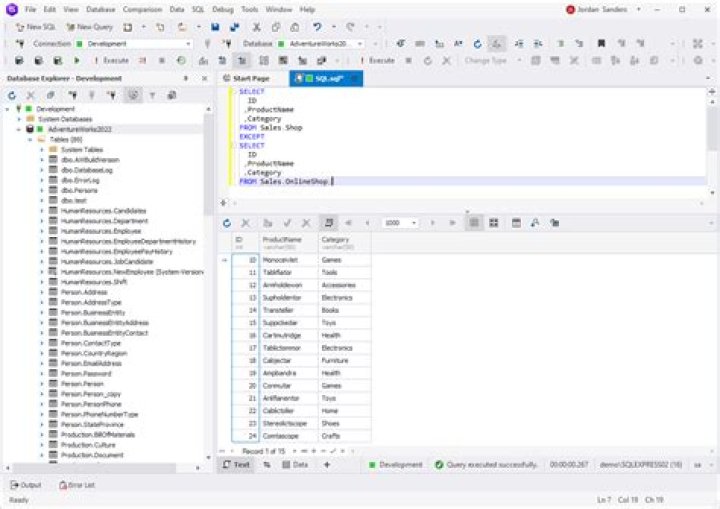The height and width of the screenshot is (509, 720).
Task: Select the Person.Person table in tree
Action: point(82,384)
